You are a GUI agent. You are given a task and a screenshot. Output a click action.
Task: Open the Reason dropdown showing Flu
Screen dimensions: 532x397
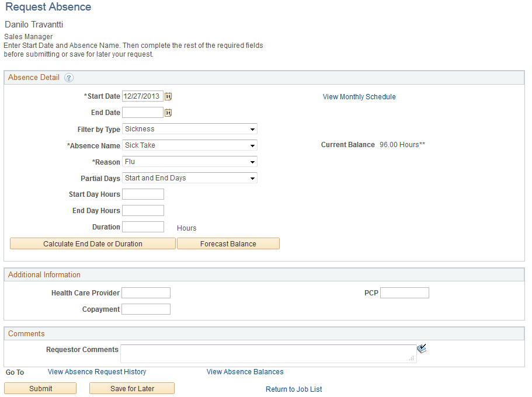(252, 161)
